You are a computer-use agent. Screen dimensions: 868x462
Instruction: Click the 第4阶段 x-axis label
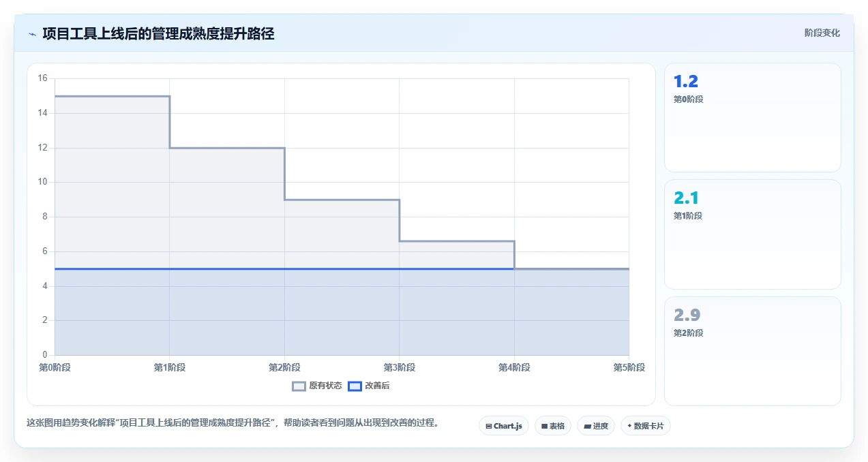pos(514,368)
